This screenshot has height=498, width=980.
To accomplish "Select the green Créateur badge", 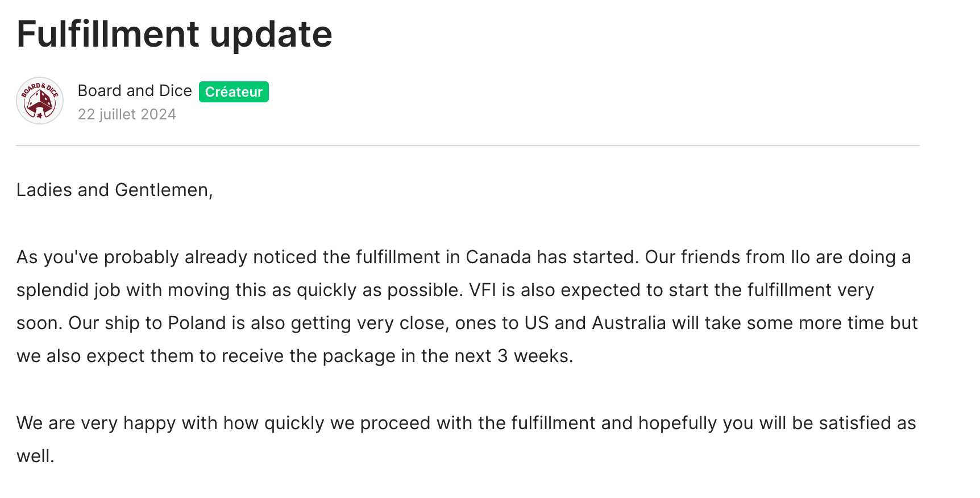I will coord(234,92).
